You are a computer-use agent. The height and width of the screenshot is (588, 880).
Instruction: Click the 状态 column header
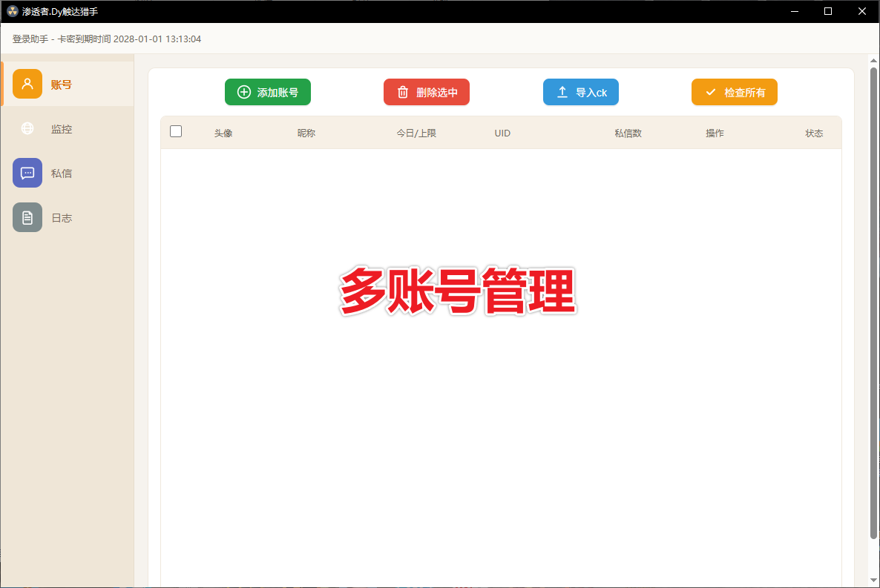(814, 133)
